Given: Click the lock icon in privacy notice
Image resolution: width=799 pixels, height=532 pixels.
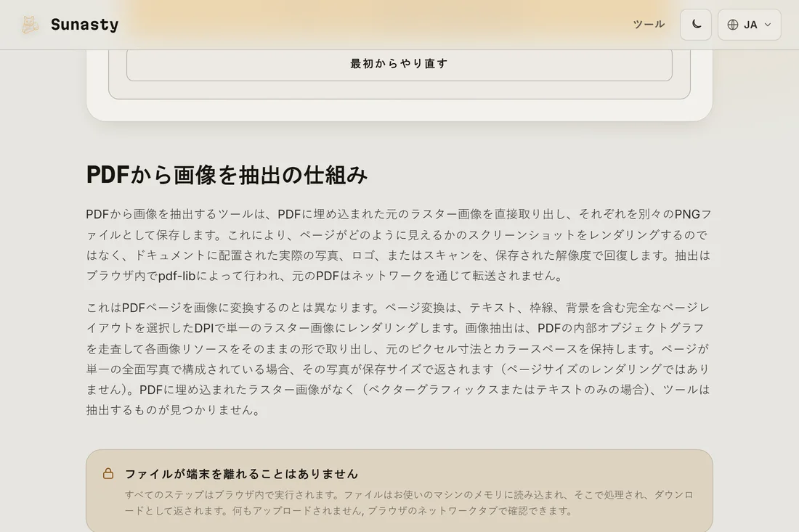Looking at the screenshot, I should (108, 473).
